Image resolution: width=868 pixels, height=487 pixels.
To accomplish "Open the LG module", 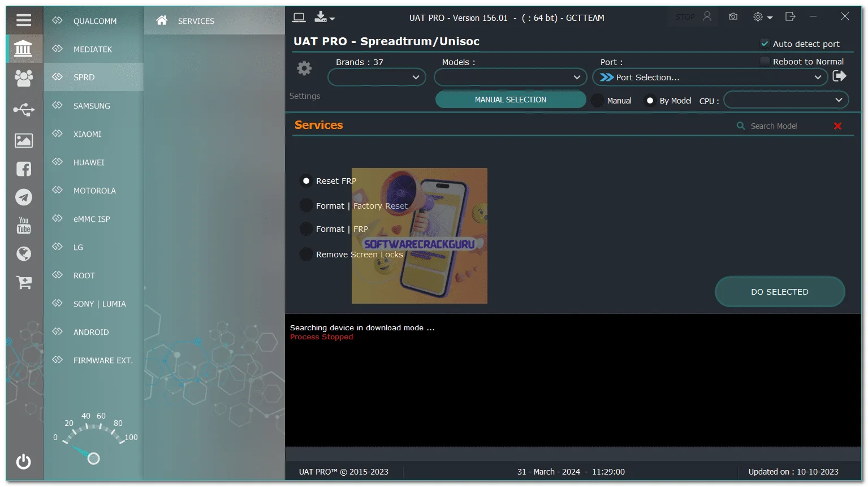I will click(x=94, y=247).
